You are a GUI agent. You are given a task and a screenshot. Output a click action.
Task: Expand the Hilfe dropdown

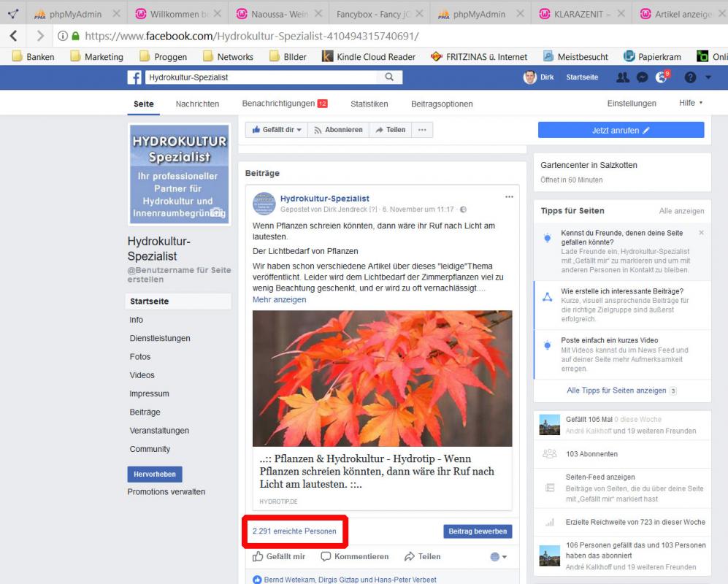pos(690,103)
